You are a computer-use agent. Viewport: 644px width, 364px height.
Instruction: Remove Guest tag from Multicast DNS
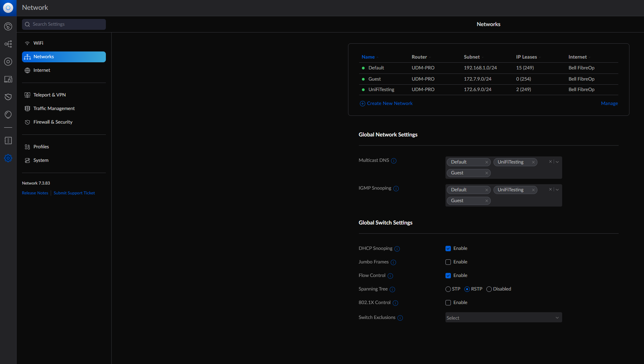coord(487,173)
